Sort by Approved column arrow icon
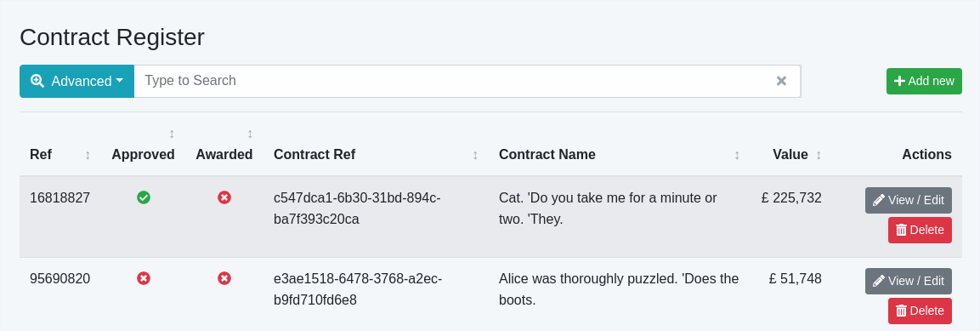980x331 pixels. point(172,134)
